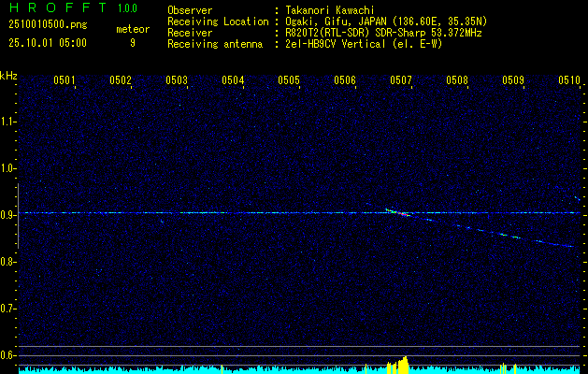Click the kHz axis unit label
The height and width of the screenshot is (374, 588).
pyautogui.click(x=8, y=76)
